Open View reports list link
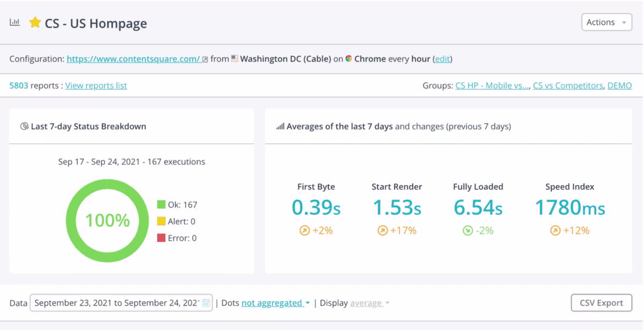 point(96,85)
